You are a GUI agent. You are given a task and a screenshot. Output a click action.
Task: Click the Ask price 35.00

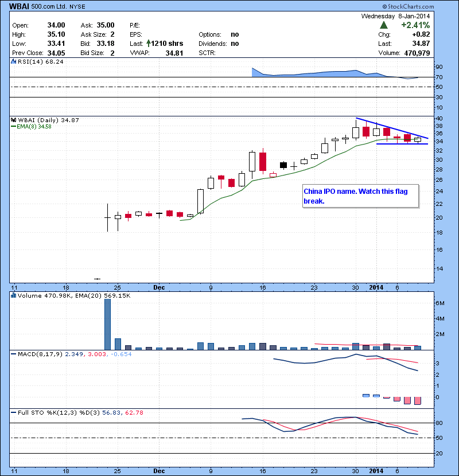[106, 25]
